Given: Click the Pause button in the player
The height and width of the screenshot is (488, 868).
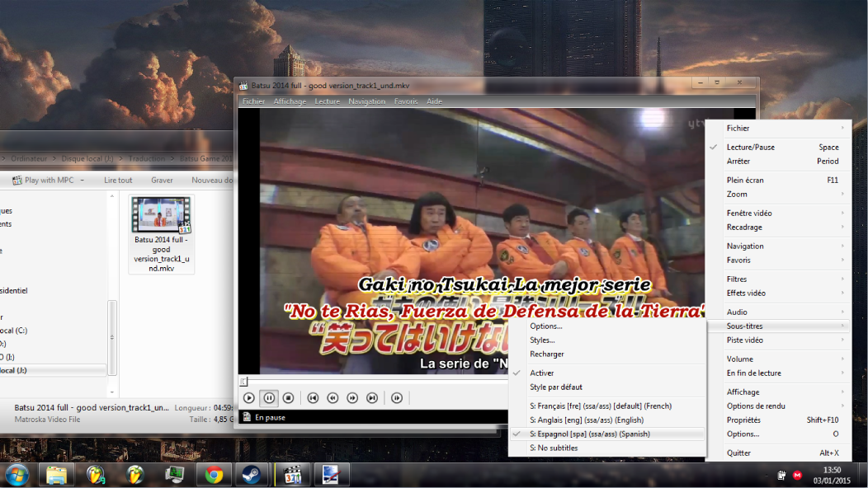Looking at the screenshot, I should coord(269,398).
